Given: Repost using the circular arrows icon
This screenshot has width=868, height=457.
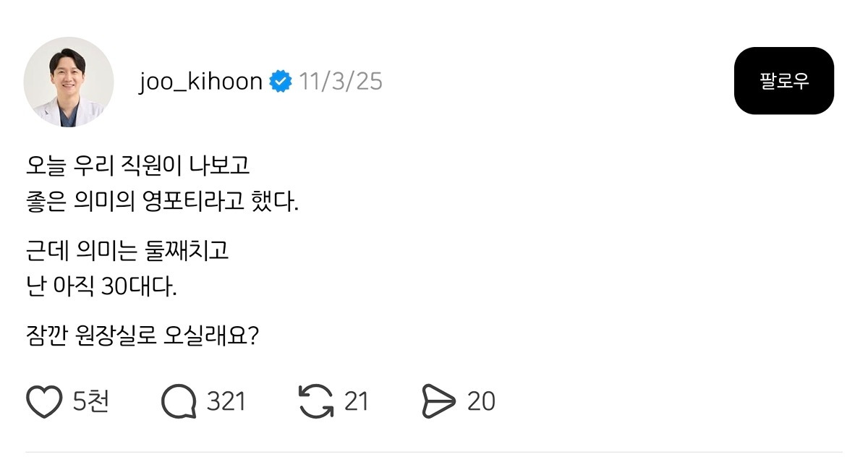Looking at the screenshot, I should [x=316, y=401].
